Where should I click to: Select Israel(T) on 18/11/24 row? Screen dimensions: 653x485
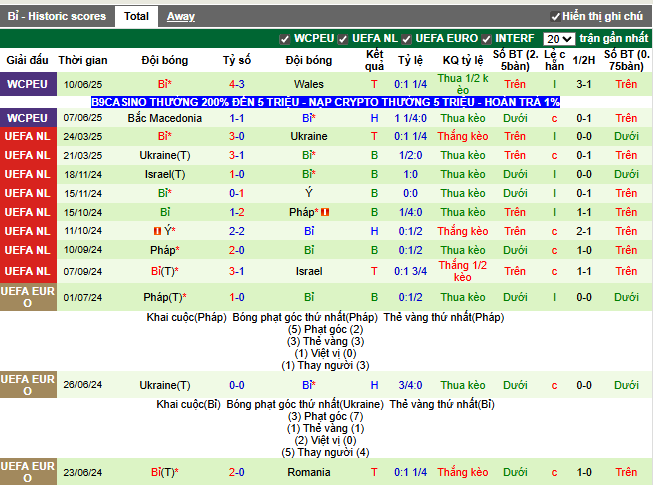(165, 174)
